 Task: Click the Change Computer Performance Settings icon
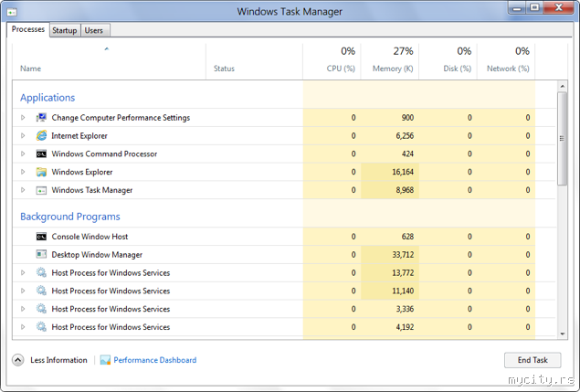(41, 118)
